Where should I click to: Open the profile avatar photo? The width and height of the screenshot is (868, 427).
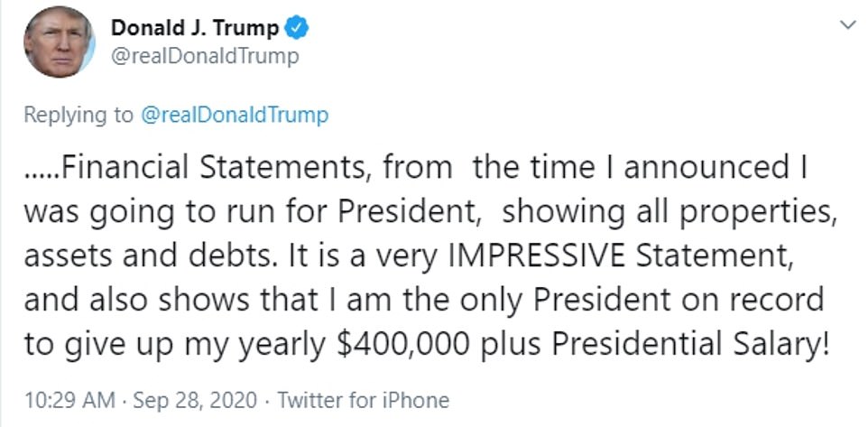60,42
